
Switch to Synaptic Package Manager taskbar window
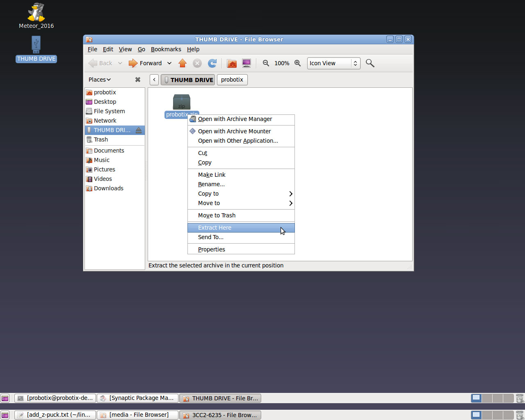(x=137, y=398)
